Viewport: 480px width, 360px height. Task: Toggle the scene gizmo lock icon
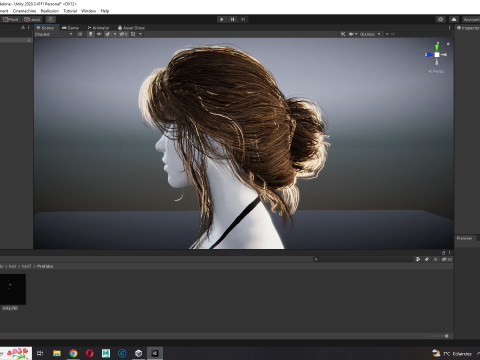pyautogui.click(x=448, y=44)
